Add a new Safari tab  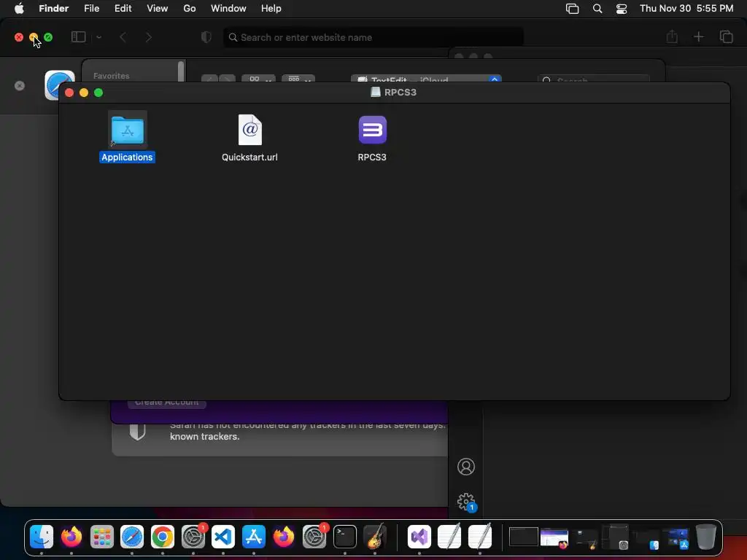pos(698,36)
